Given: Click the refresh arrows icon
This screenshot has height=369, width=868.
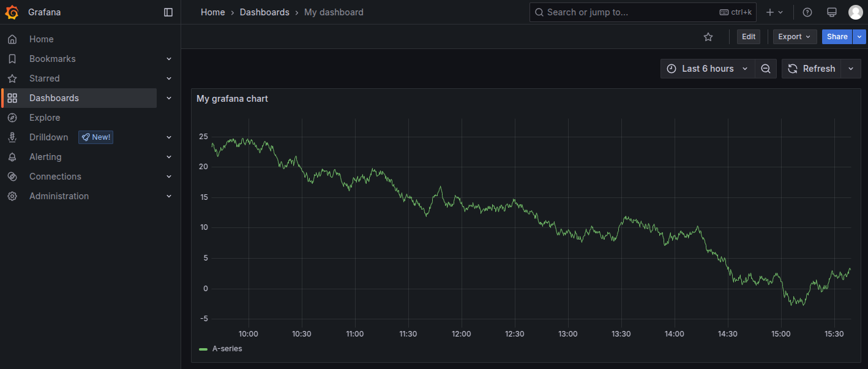Looking at the screenshot, I should pos(793,69).
